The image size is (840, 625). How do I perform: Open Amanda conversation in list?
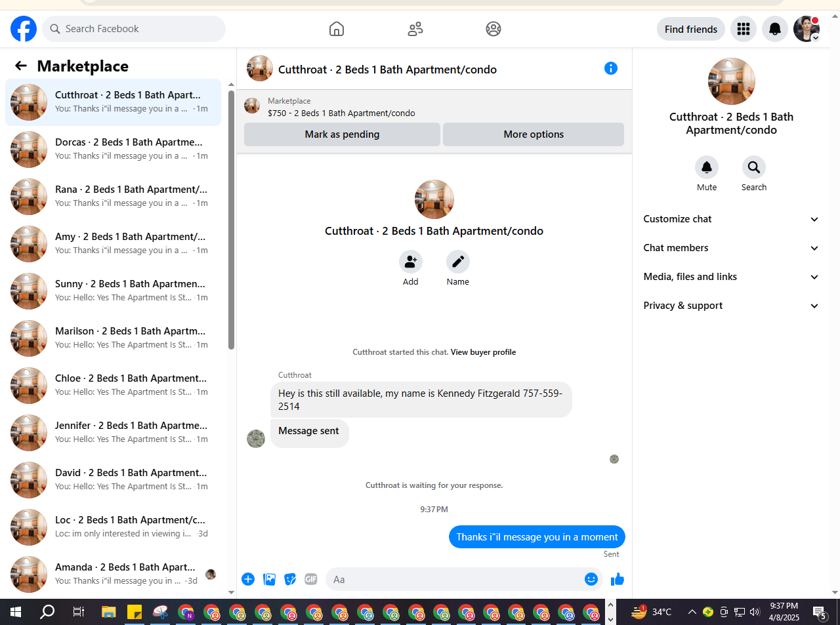click(113, 575)
